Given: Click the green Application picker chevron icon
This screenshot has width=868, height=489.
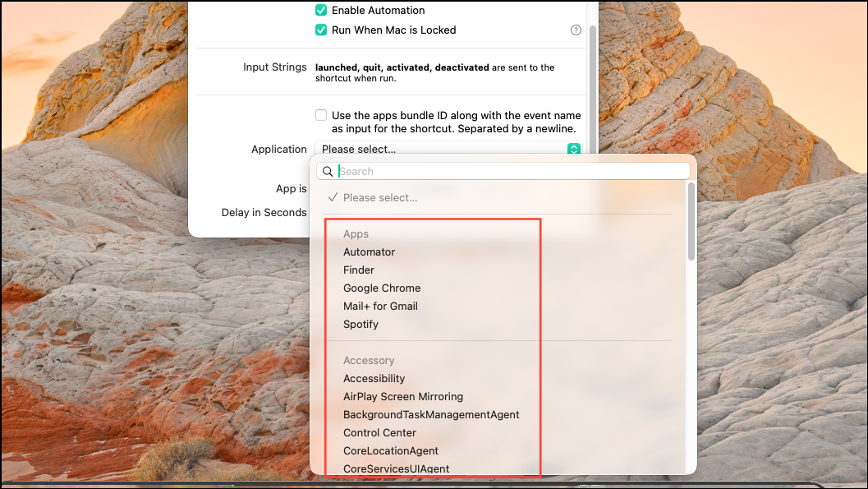Looking at the screenshot, I should point(573,149).
